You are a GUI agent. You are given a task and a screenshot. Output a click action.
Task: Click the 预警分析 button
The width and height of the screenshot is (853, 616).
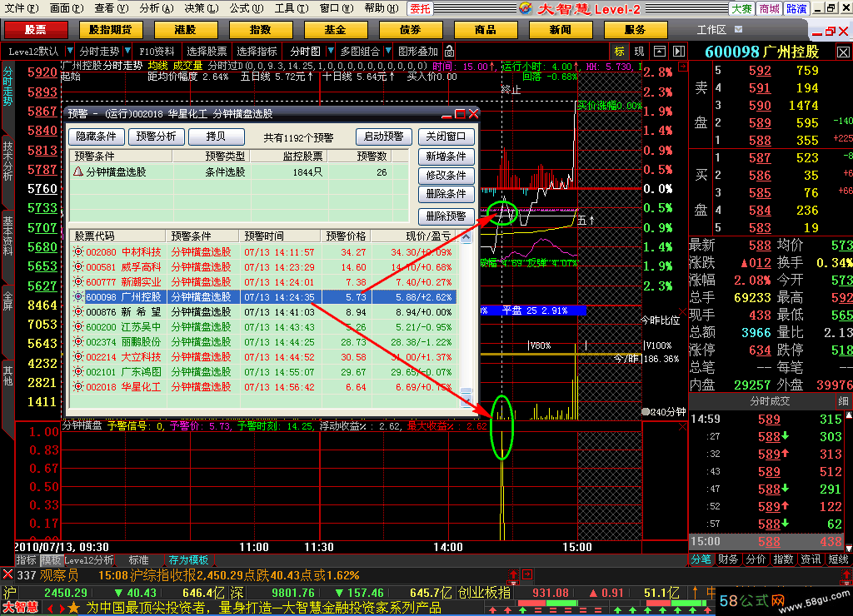tap(156, 137)
